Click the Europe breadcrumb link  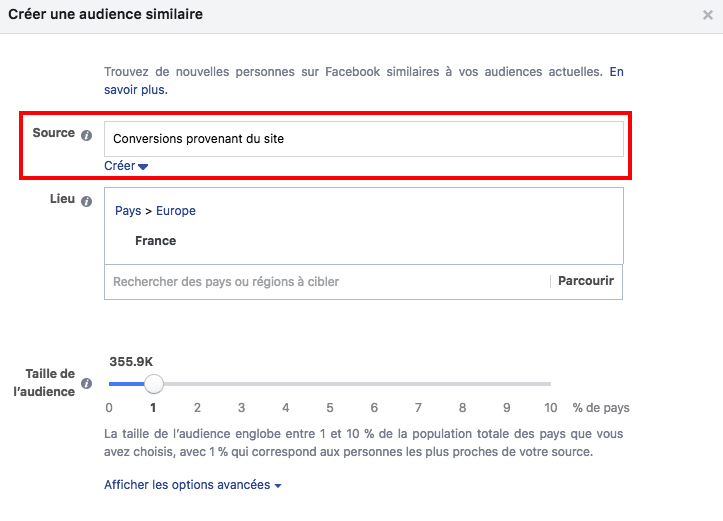click(176, 211)
